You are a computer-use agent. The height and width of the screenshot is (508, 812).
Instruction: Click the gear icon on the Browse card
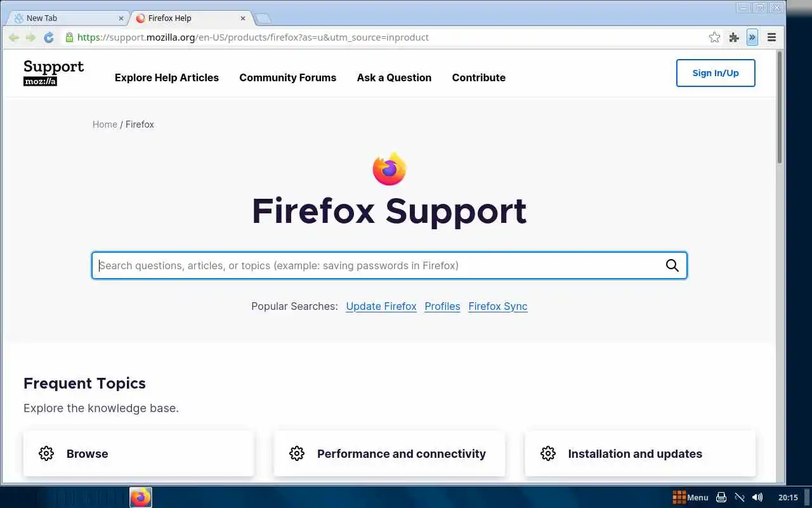click(46, 453)
